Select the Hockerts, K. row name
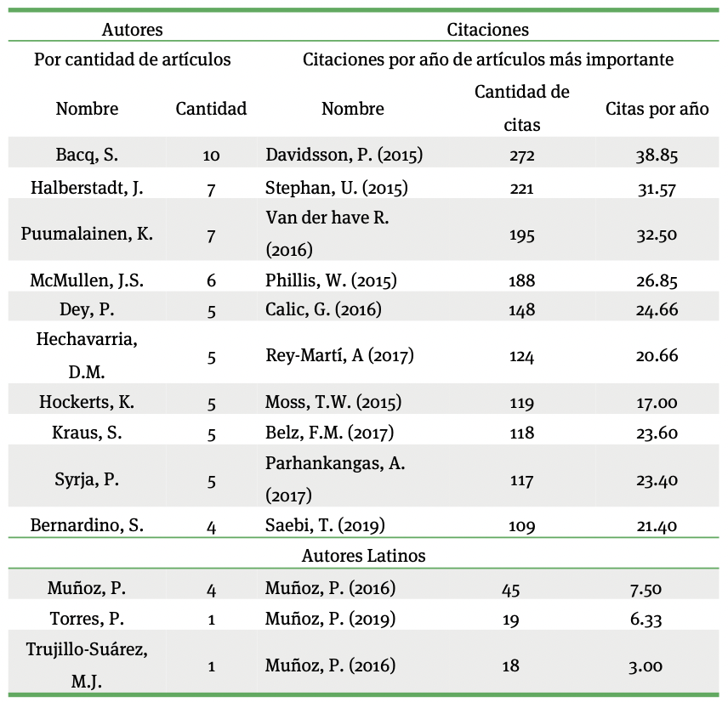Image resolution: width=728 pixels, height=702 pixels. tap(87, 402)
